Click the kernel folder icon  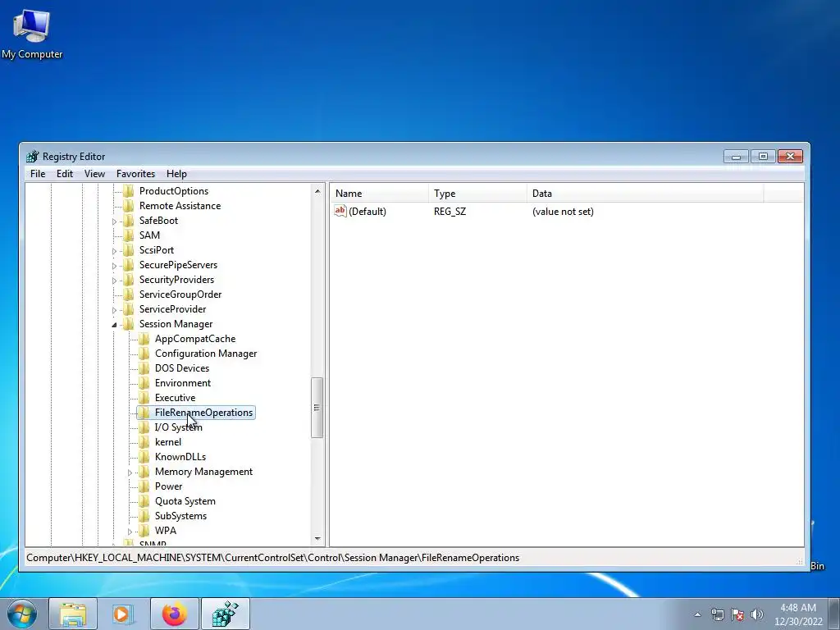(x=144, y=442)
